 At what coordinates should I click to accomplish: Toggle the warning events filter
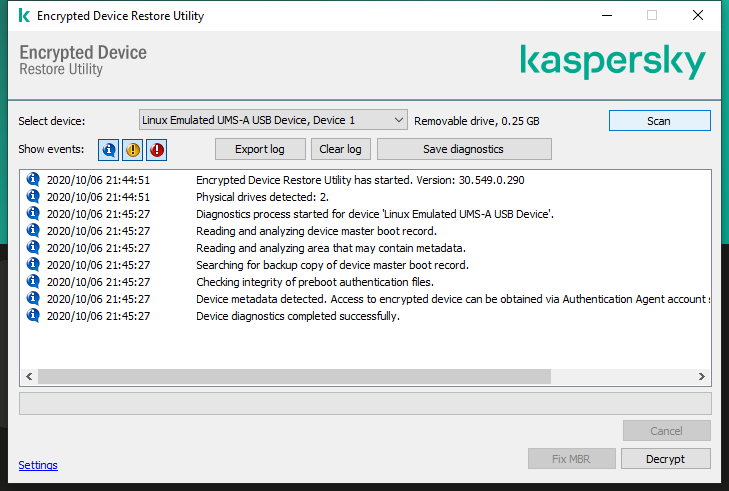[x=132, y=150]
